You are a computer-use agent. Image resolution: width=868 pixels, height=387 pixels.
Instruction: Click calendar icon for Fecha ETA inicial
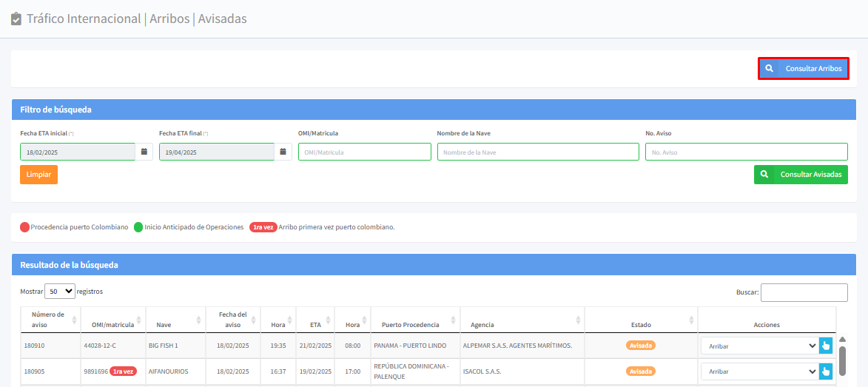tap(144, 152)
